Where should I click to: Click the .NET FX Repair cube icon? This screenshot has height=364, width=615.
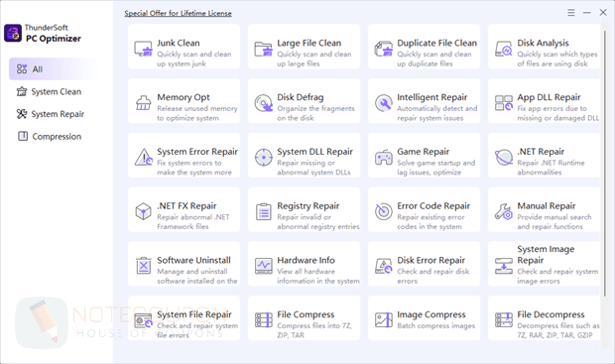pyautogui.click(x=143, y=211)
